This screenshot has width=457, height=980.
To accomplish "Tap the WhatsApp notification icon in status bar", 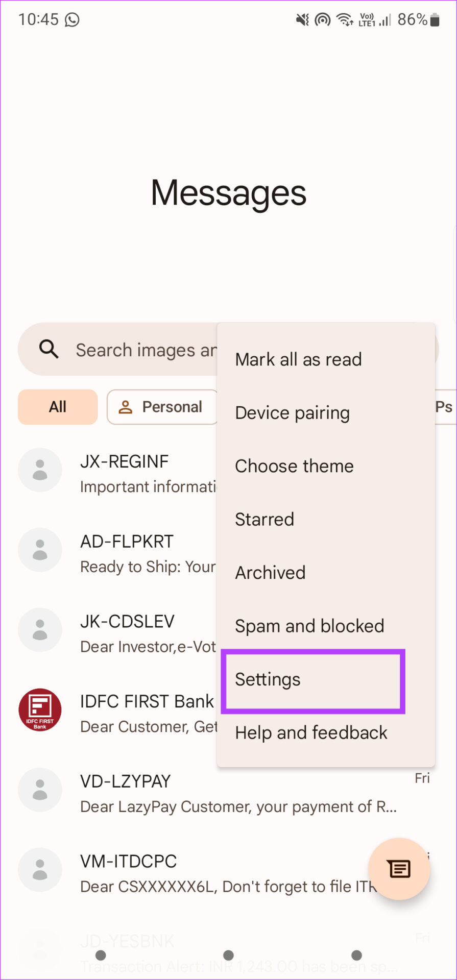I will click(x=72, y=19).
